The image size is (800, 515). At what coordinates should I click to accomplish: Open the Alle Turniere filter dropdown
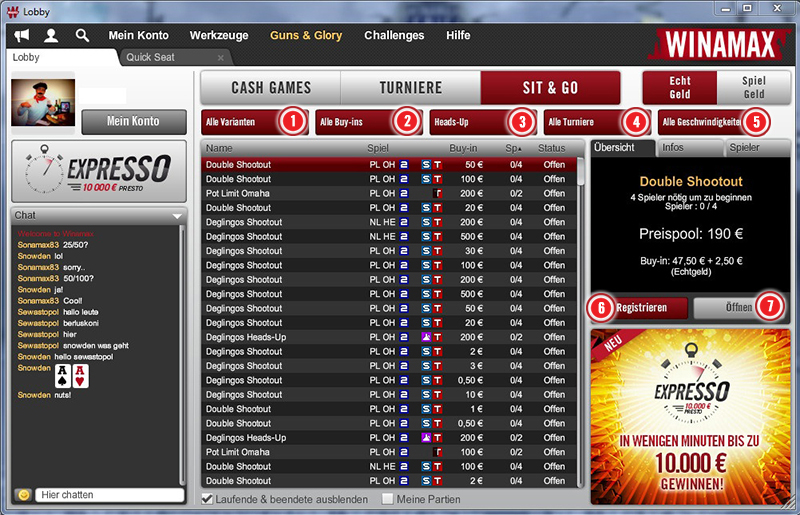click(x=597, y=122)
